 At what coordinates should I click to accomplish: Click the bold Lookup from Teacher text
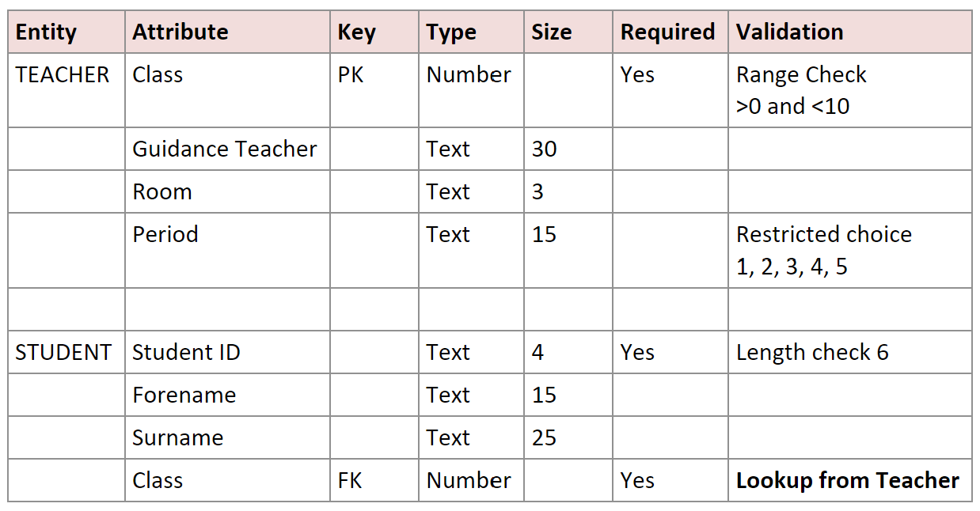pyautogui.click(x=847, y=480)
